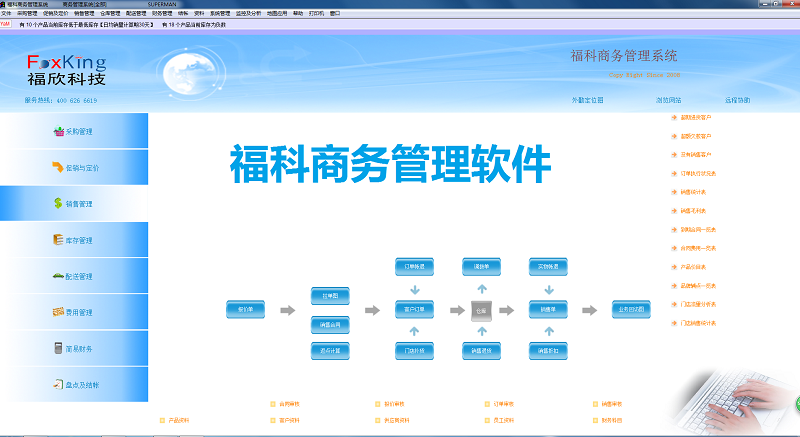The width and height of the screenshot is (800, 437).
Task: Click the 客户订单 flowchart button
Action: (414, 310)
